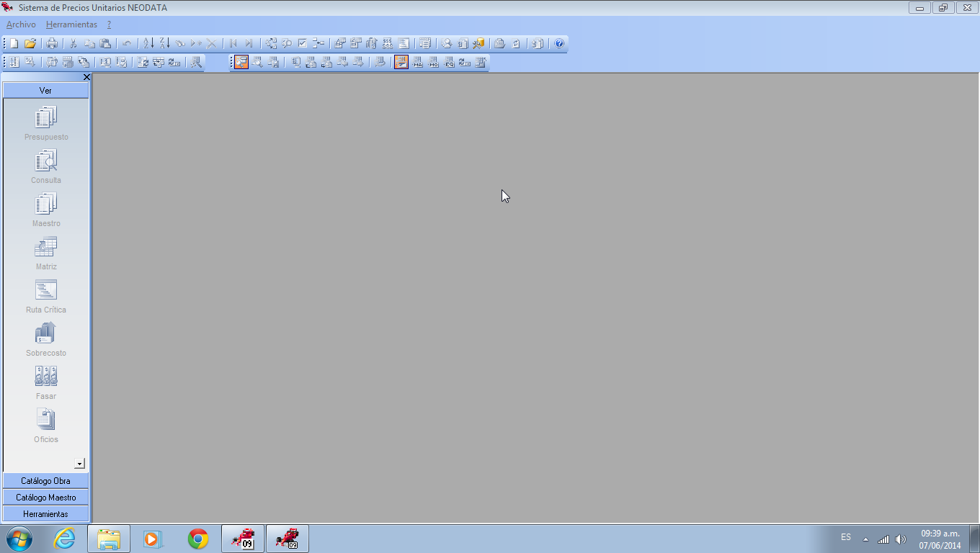The image size is (980, 553).
Task: Select the EQ equipo toolbar icon
Action: point(448,62)
